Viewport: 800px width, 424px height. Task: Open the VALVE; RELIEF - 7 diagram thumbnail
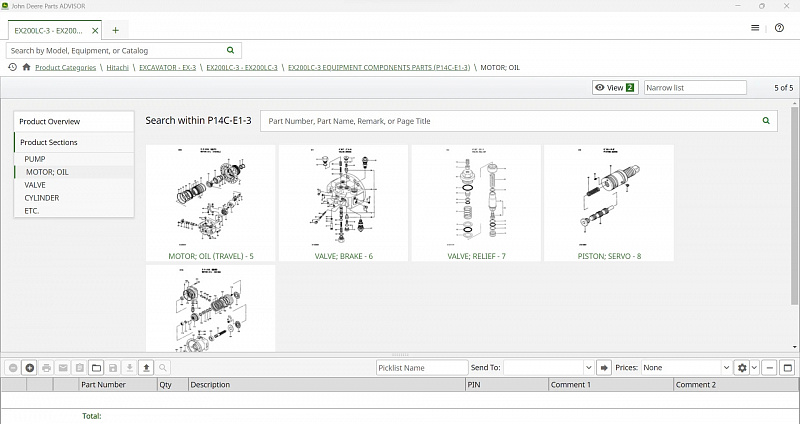point(476,203)
